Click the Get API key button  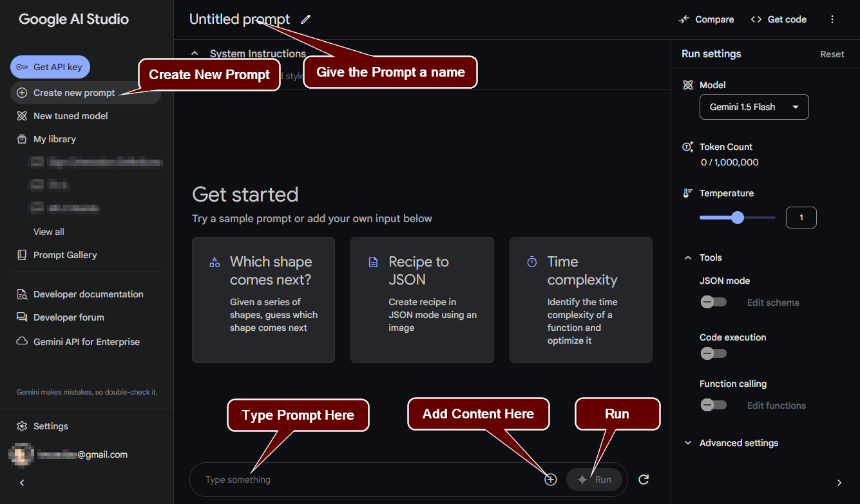(50, 67)
